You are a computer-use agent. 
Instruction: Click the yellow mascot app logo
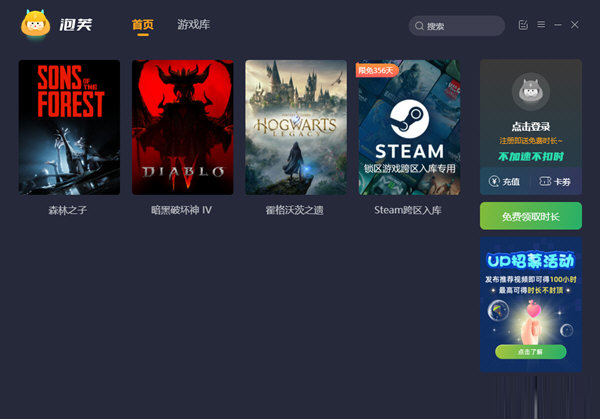tap(36, 24)
